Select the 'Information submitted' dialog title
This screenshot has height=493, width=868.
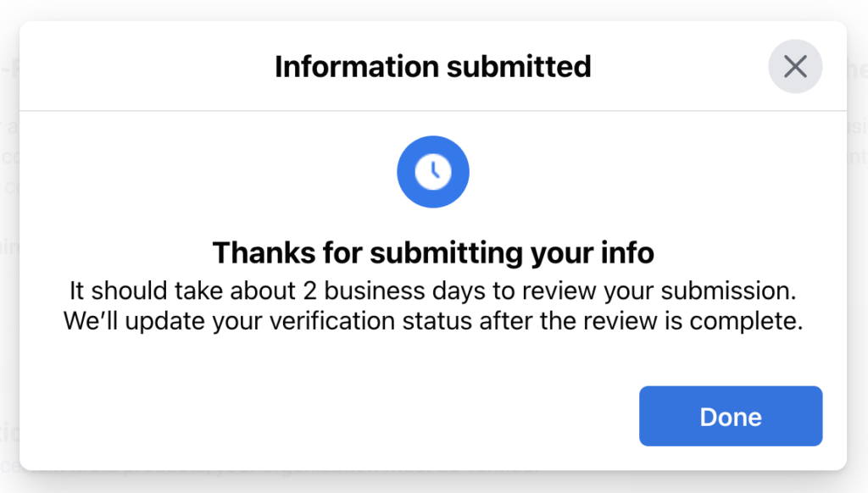pos(433,66)
